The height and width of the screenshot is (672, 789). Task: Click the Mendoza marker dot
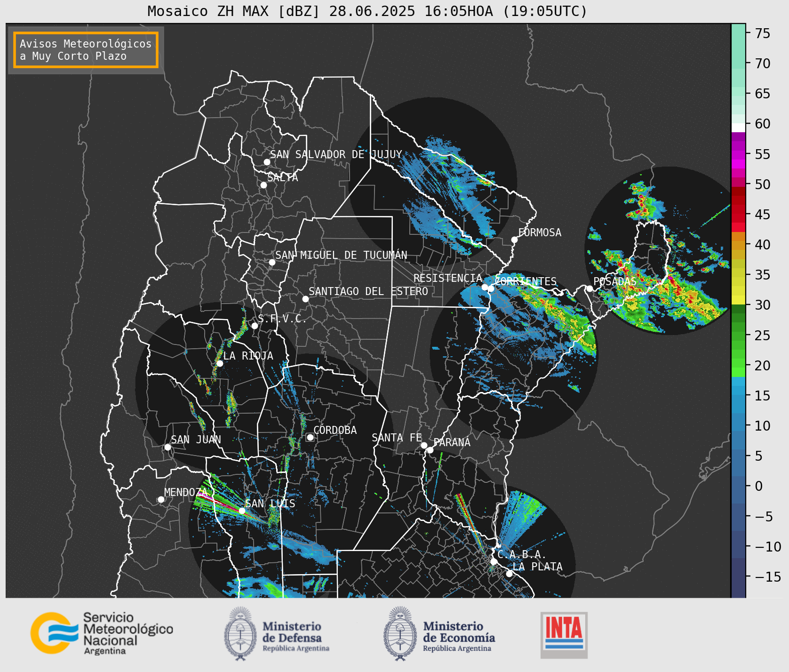(x=161, y=499)
